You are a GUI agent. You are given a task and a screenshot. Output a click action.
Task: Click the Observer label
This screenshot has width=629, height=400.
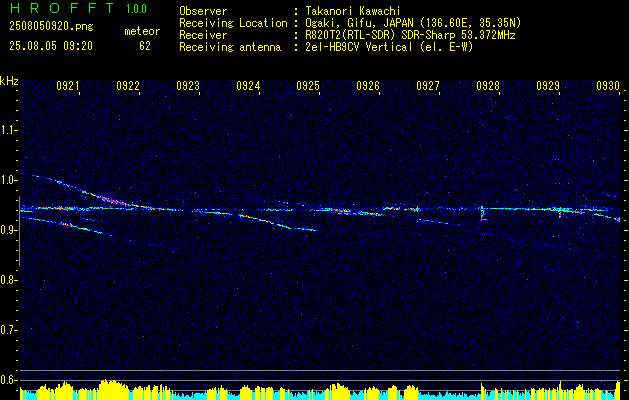coord(203,11)
